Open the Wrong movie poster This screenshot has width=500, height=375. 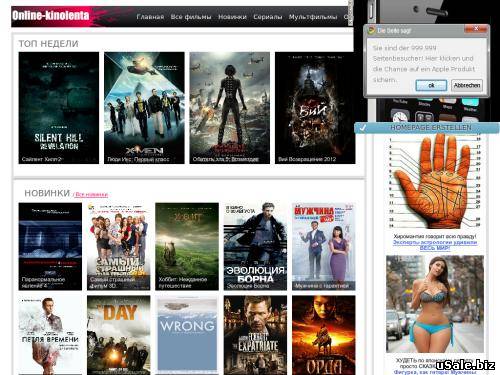[x=187, y=335]
